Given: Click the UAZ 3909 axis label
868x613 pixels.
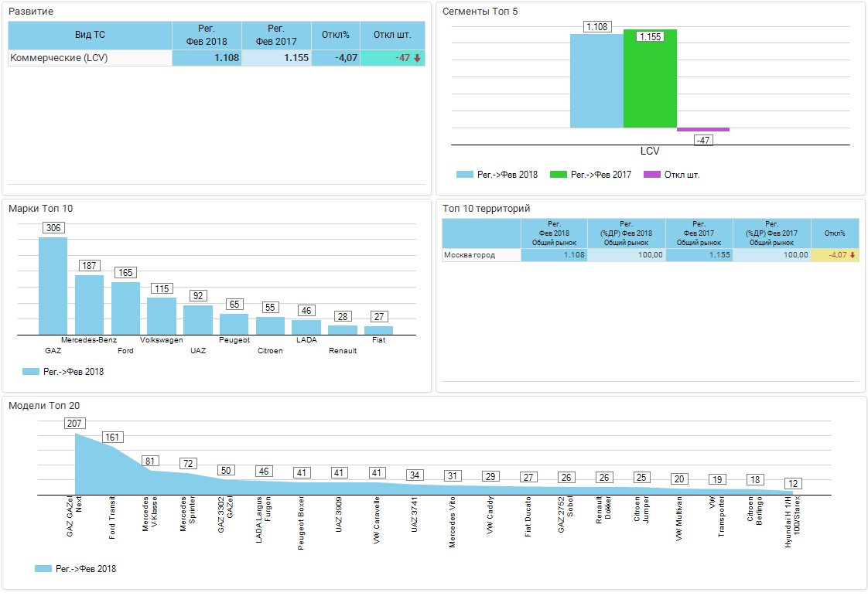Looking at the screenshot, I should pyautogui.click(x=339, y=515).
